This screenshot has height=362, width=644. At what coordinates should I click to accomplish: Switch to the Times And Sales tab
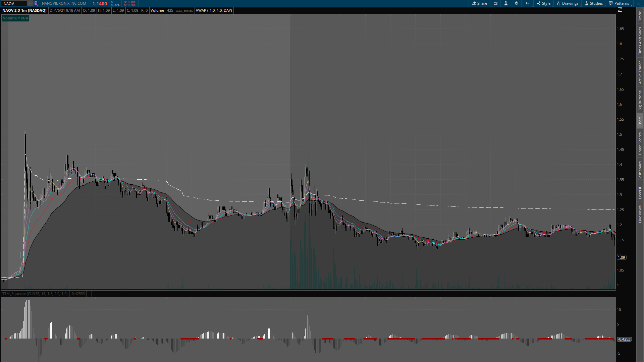(x=640, y=41)
